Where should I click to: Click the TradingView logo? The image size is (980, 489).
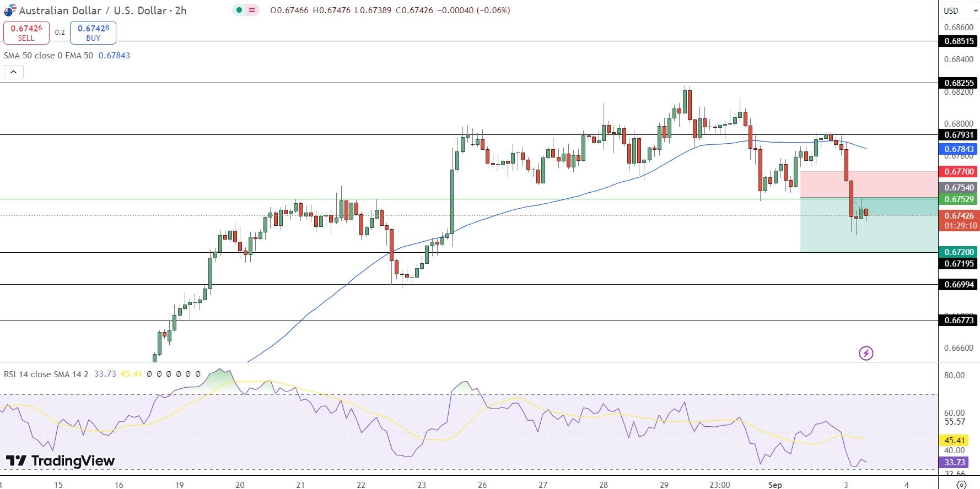pos(60,461)
